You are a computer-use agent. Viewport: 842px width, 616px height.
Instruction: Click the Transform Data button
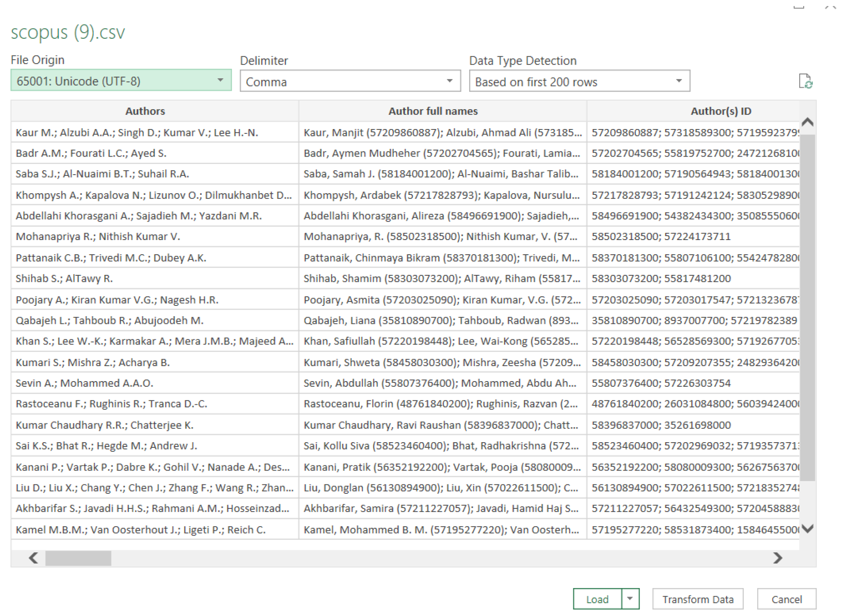coord(697,599)
